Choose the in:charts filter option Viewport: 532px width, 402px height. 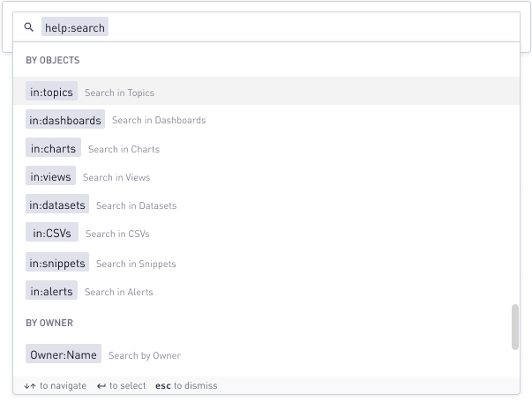click(53, 147)
